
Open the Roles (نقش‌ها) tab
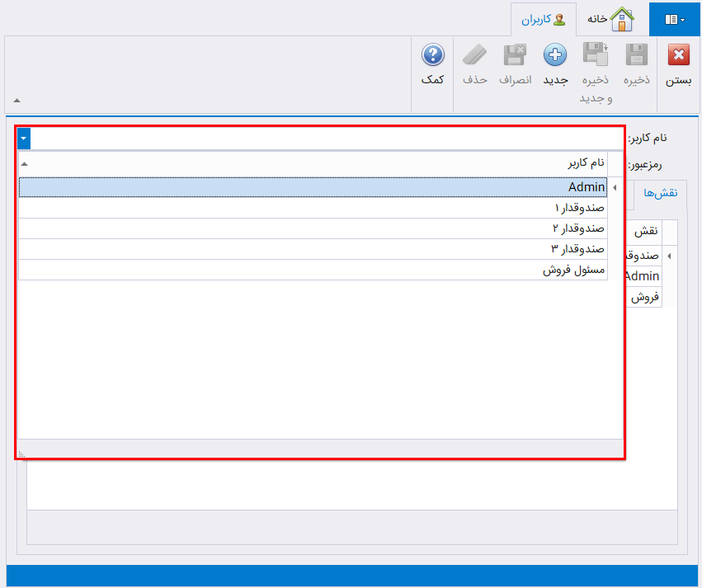click(660, 192)
